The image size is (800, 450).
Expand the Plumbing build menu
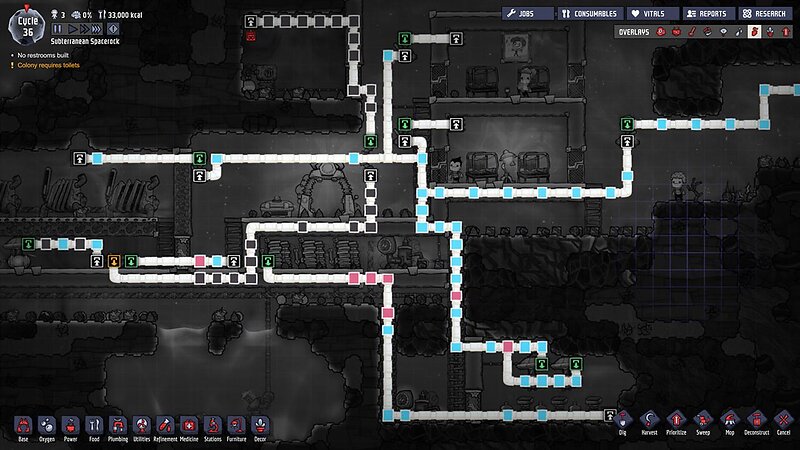click(x=118, y=425)
